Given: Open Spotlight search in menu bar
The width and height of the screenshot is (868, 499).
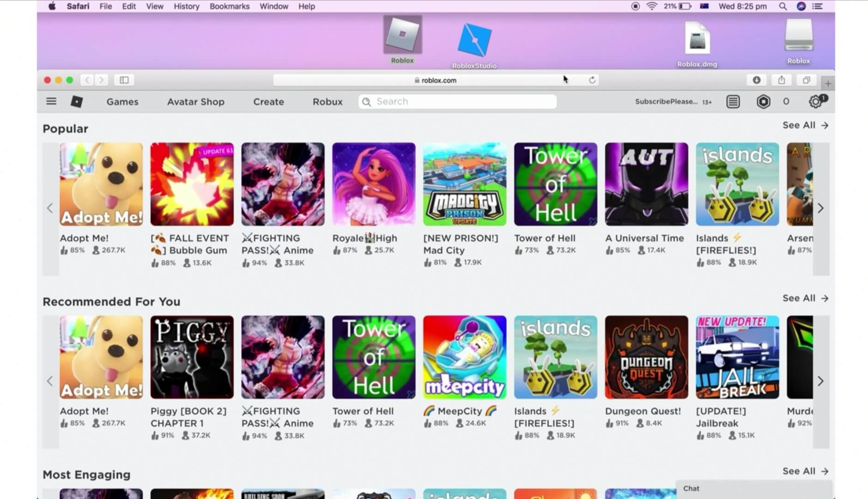Looking at the screenshot, I should coord(783,6).
